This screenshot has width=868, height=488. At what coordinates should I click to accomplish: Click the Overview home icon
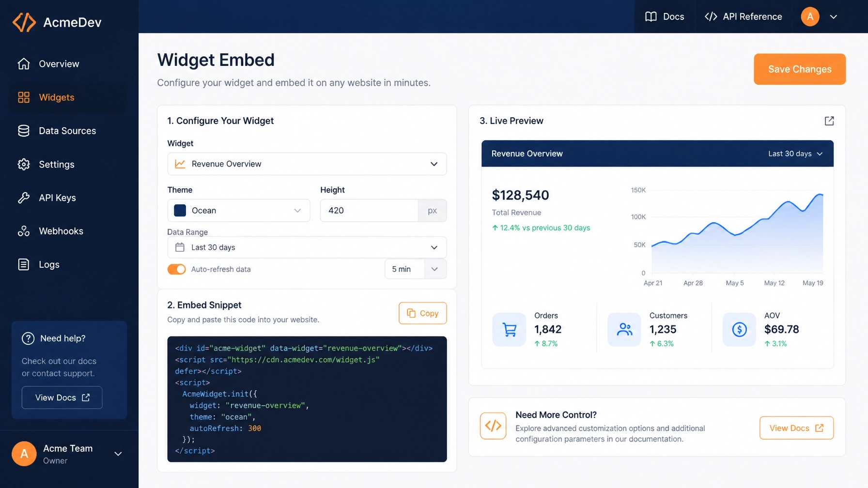click(x=24, y=64)
